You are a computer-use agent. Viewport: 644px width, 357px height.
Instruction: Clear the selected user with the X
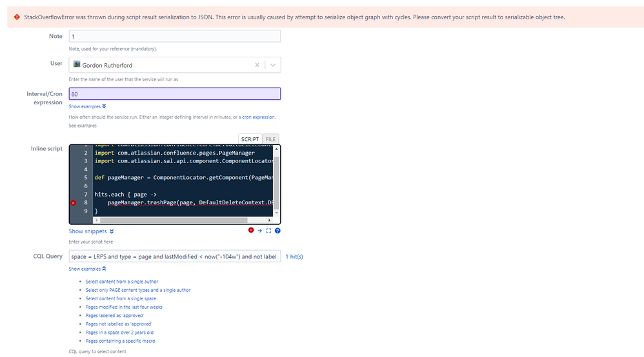coord(257,65)
